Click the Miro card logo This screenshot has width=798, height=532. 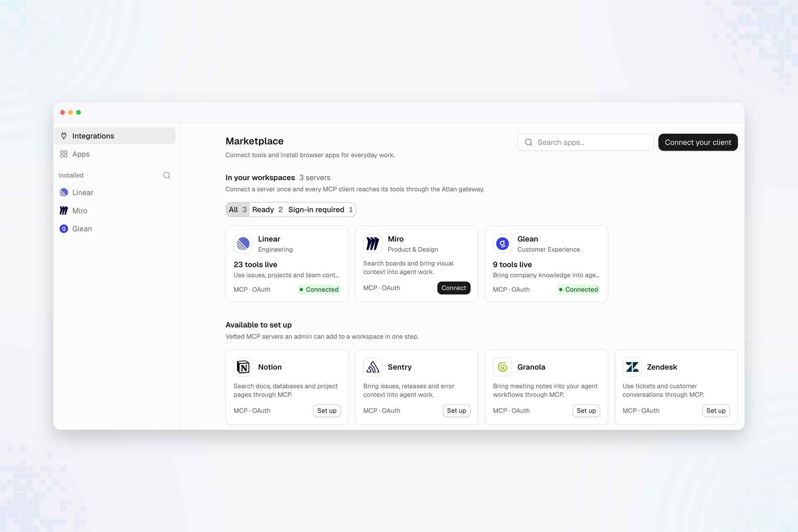click(372, 244)
